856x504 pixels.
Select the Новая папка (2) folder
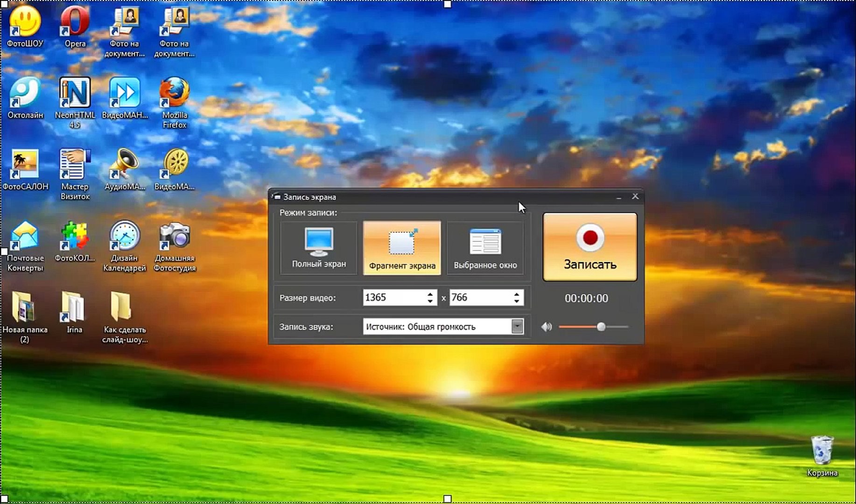25,317
